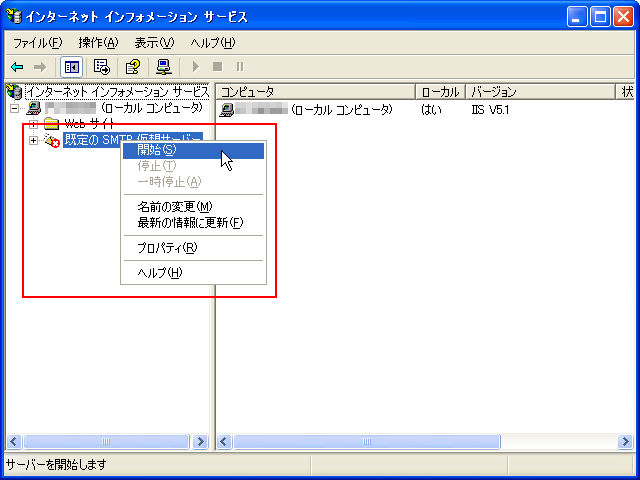This screenshot has width=640, height=480.
Task: Choose 最新の情報に更新(F) in context menu
Action: tap(189, 222)
